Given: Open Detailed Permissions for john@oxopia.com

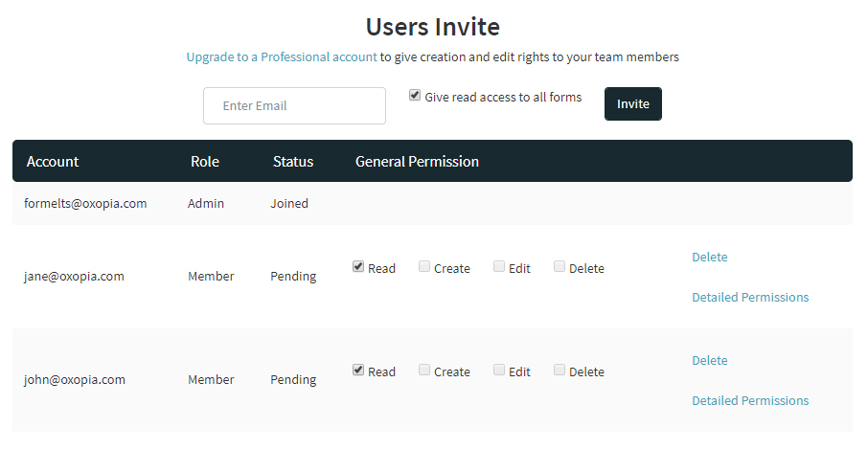Looking at the screenshot, I should tap(750, 400).
